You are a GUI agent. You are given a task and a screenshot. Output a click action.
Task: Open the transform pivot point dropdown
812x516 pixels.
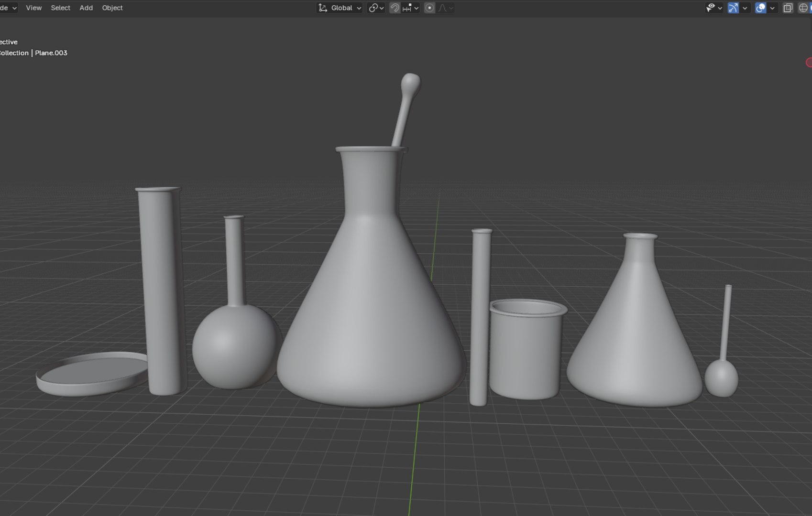coord(376,8)
